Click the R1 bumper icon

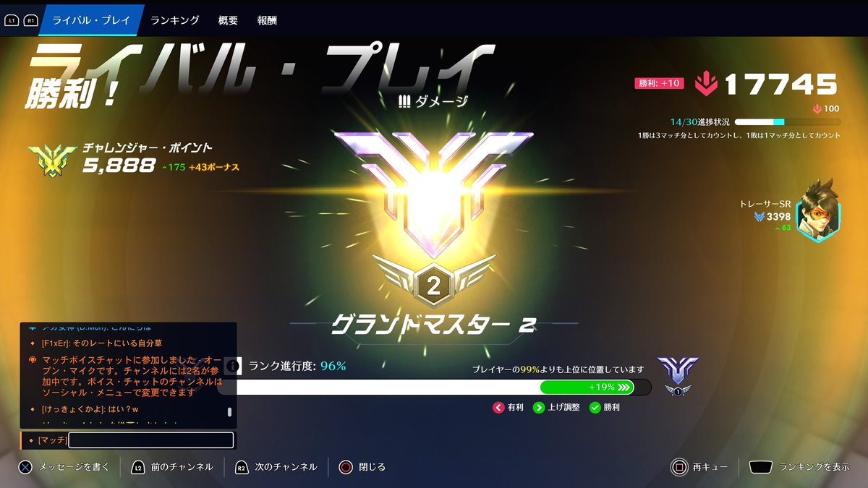point(31,21)
